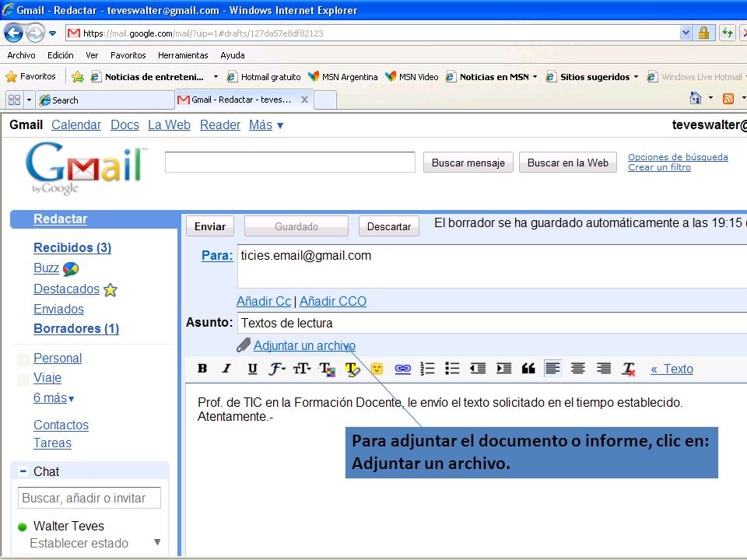The image size is (747, 560).
Task: Click the Asunto subject field
Action: coord(492,323)
